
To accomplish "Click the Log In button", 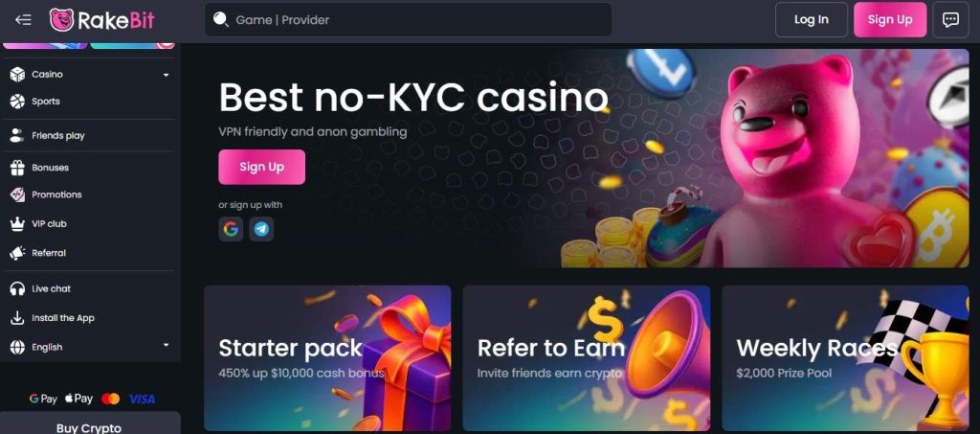I will (x=812, y=20).
